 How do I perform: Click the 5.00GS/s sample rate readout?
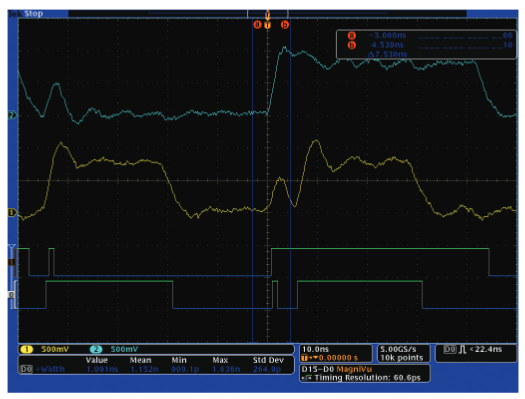pos(398,349)
